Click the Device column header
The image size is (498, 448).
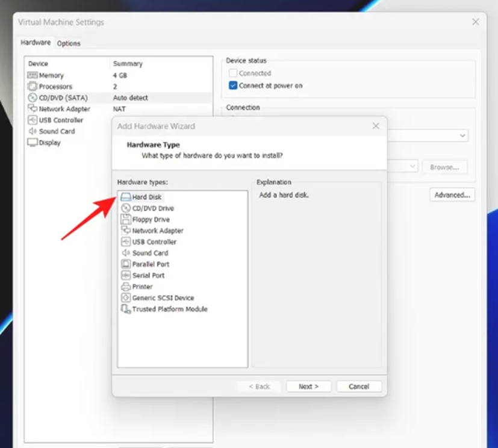[38, 63]
